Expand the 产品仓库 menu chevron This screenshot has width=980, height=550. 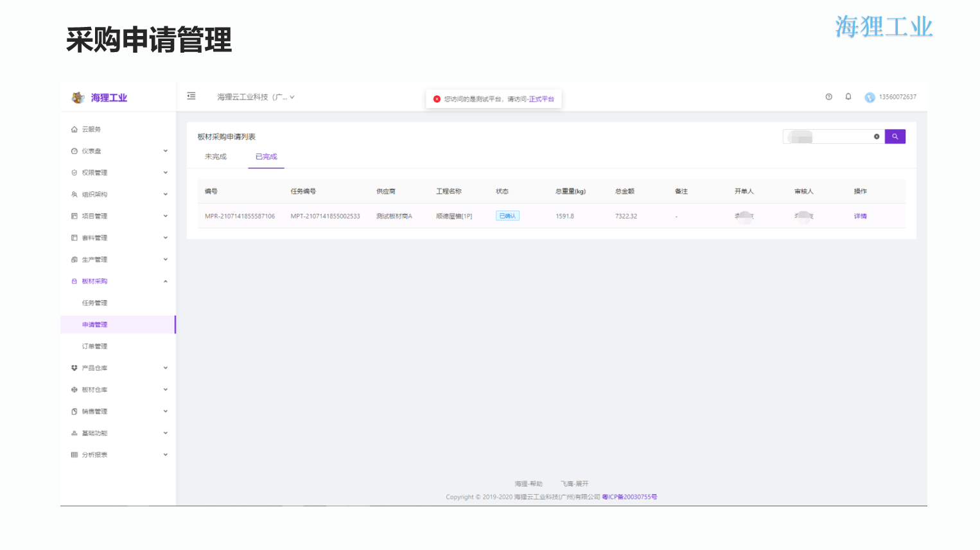[x=166, y=368]
